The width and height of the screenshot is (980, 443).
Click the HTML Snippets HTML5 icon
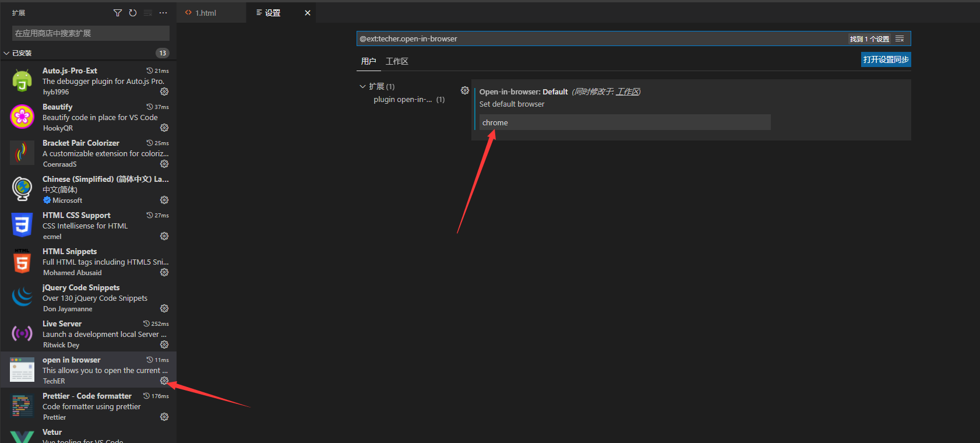[x=22, y=261]
